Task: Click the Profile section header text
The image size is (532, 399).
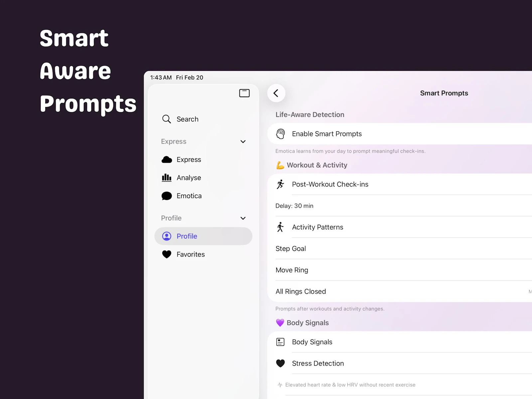Action: [171, 218]
